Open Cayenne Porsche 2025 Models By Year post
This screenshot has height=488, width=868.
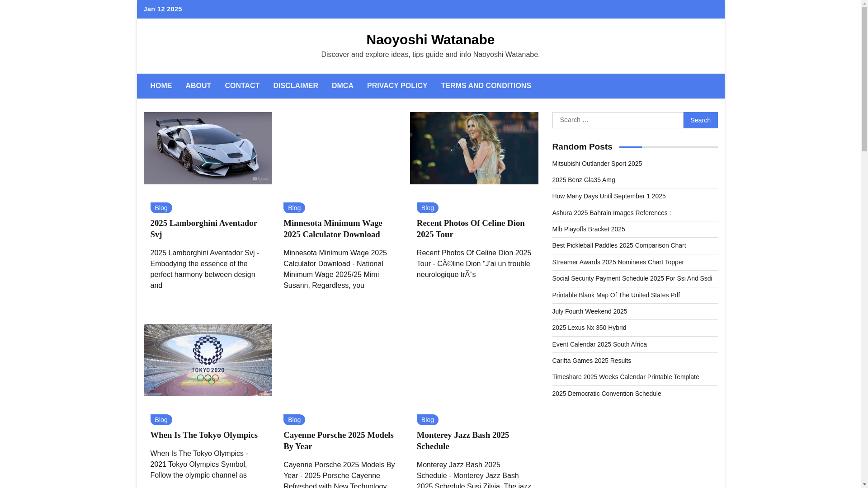[x=338, y=441]
